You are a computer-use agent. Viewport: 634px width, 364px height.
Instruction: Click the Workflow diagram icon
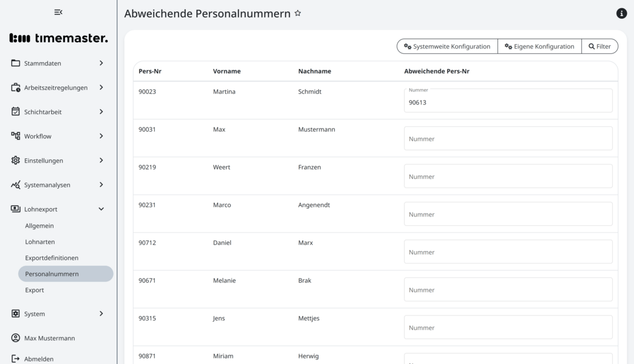coord(16,136)
